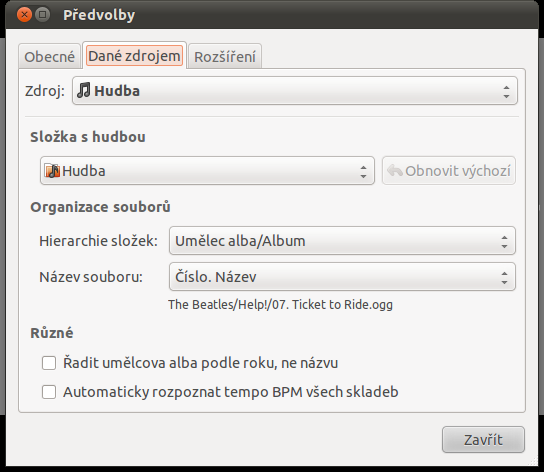The image size is (544, 472).
Task: Expand the Hierarchie složek dropdown
Action: tap(342, 241)
